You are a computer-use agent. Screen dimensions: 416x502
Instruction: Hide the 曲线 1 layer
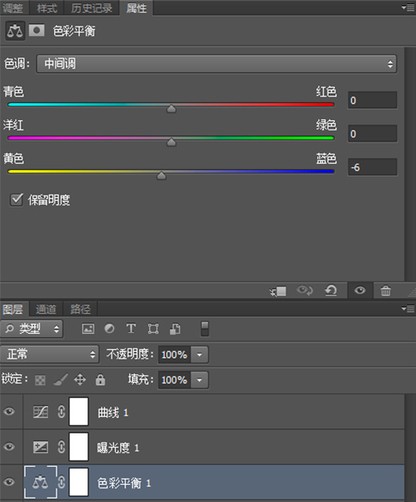point(9,412)
